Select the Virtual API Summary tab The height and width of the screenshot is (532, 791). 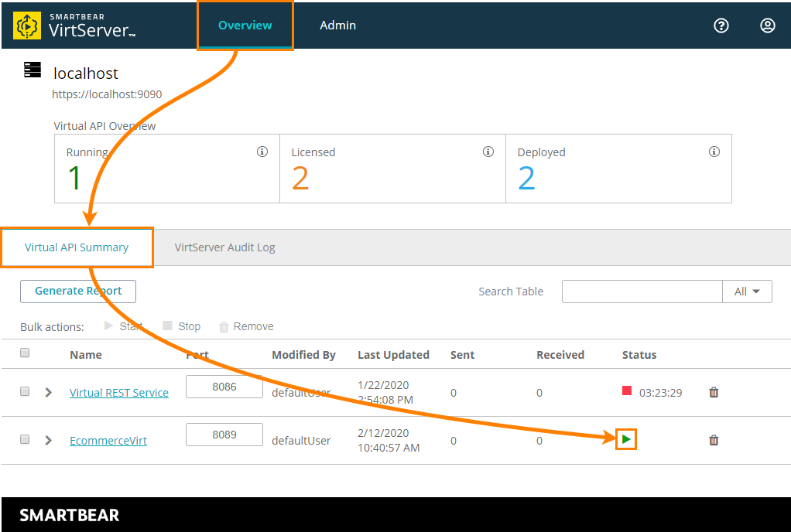pyautogui.click(x=77, y=247)
